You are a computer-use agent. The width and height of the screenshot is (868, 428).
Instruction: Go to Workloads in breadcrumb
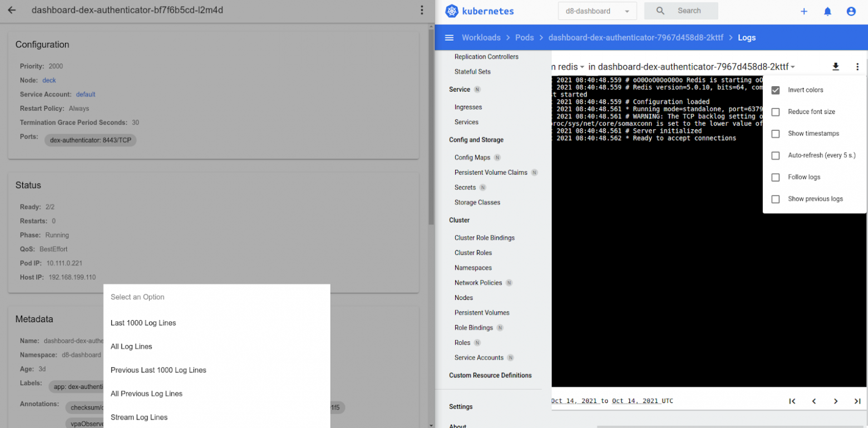point(481,37)
